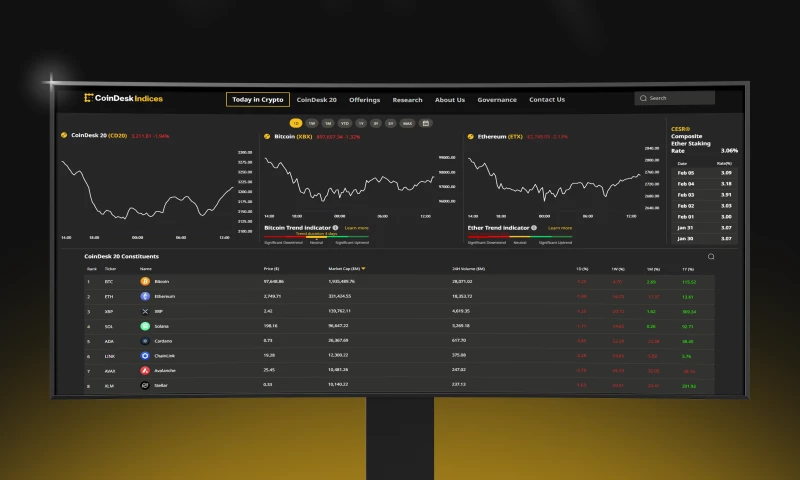800x480 pixels.
Task: Click the Bitcoin logo in the BTC row
Action: pyautogui.click(x=145, y=281)
